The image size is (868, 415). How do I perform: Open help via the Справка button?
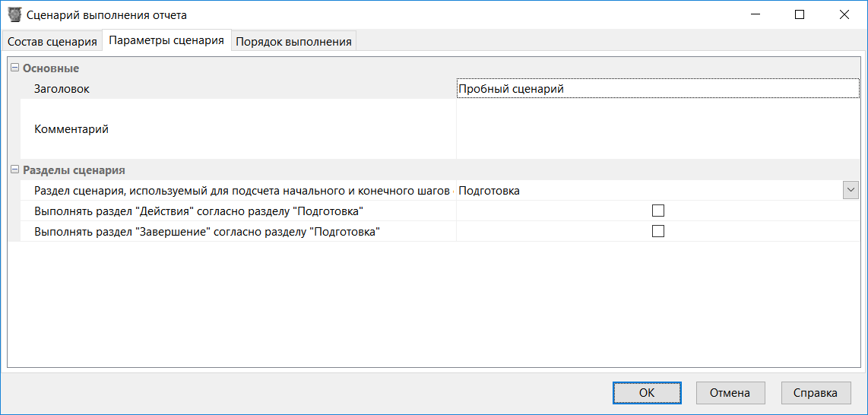pos(815,393)
